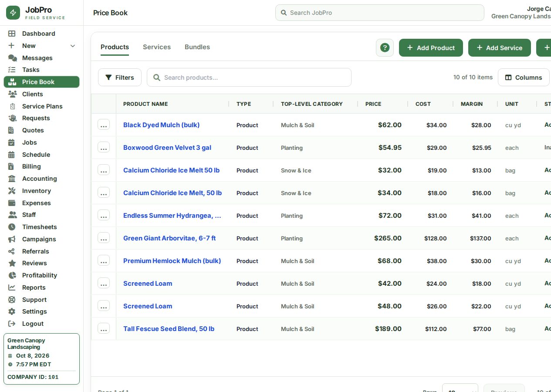Click the Logout arrow icon

(x=12, y=324)
